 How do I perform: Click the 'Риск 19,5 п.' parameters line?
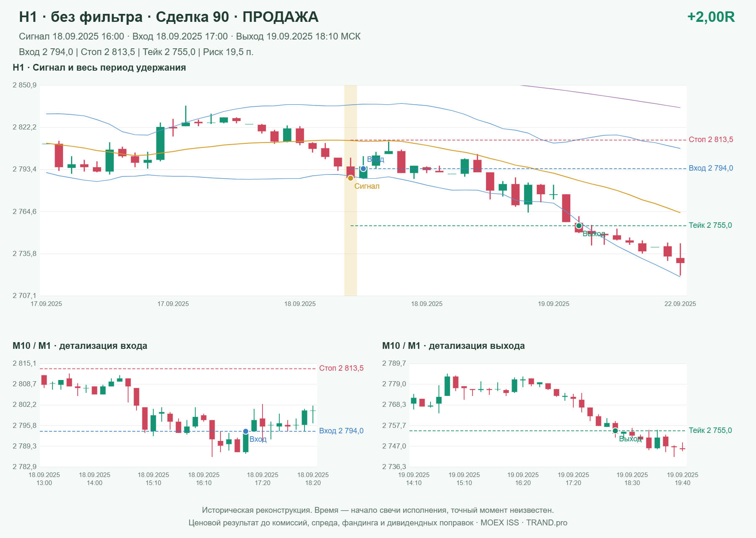pos(136,52)
